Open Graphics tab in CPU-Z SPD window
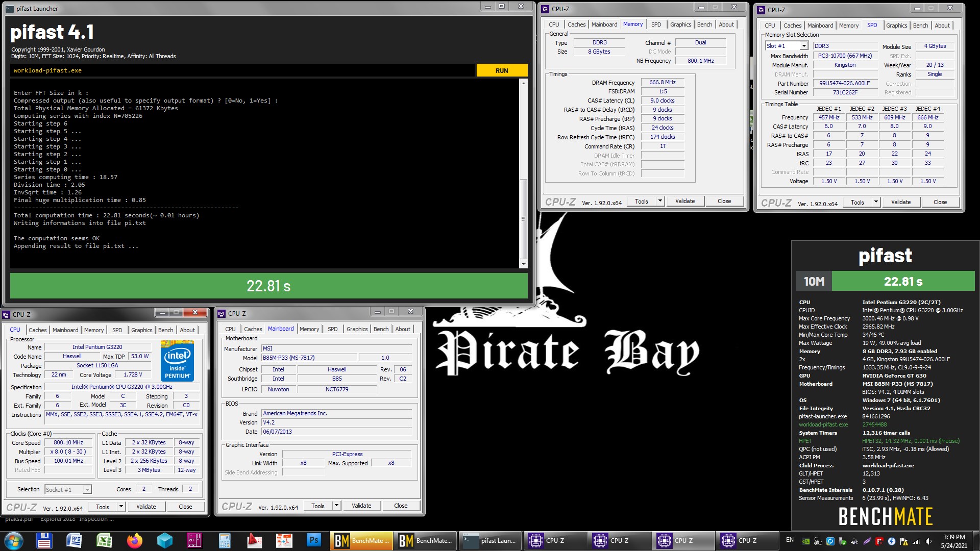This screenshot has width=980, height=551. click(896, 26)
